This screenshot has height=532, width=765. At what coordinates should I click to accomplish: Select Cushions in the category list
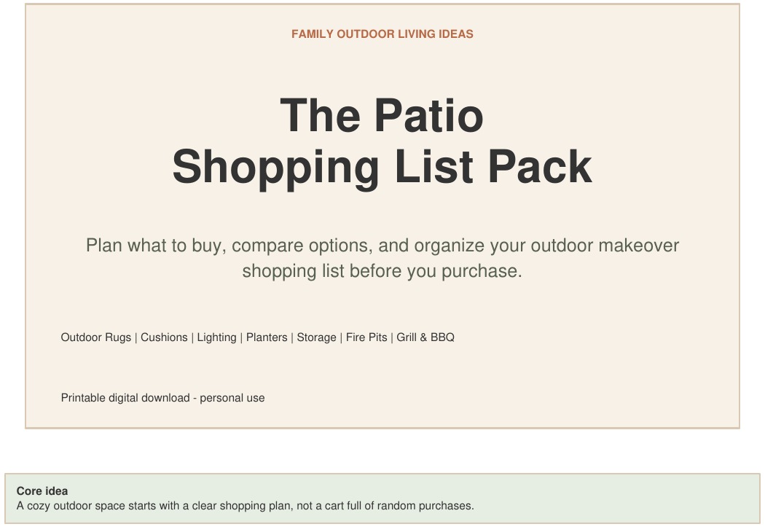164,337
